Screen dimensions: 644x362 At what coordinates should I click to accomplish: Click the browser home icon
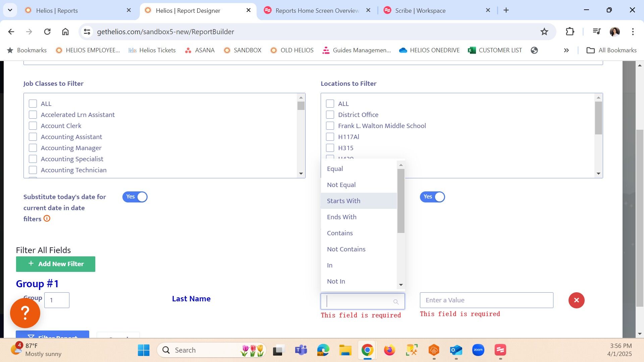coord(65,32)
